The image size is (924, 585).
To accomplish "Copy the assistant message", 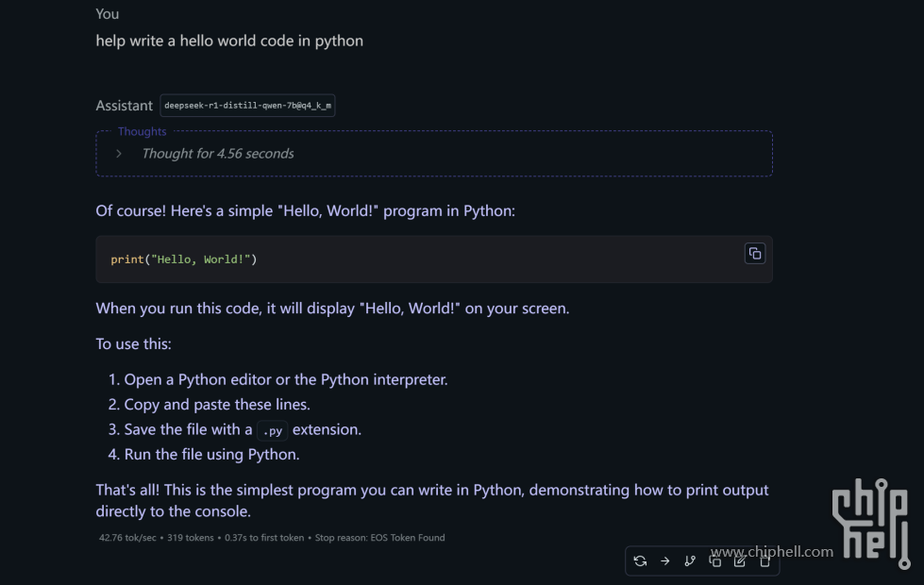I will click(715, 561).
